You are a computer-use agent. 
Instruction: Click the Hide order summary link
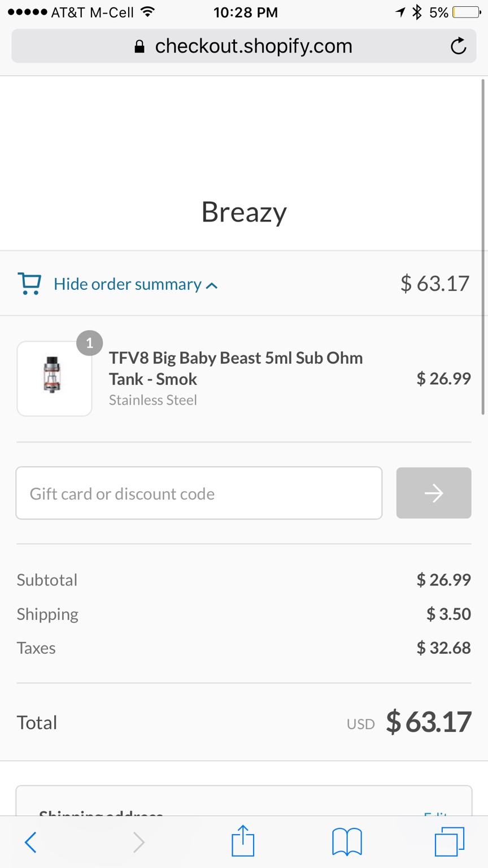127,284
